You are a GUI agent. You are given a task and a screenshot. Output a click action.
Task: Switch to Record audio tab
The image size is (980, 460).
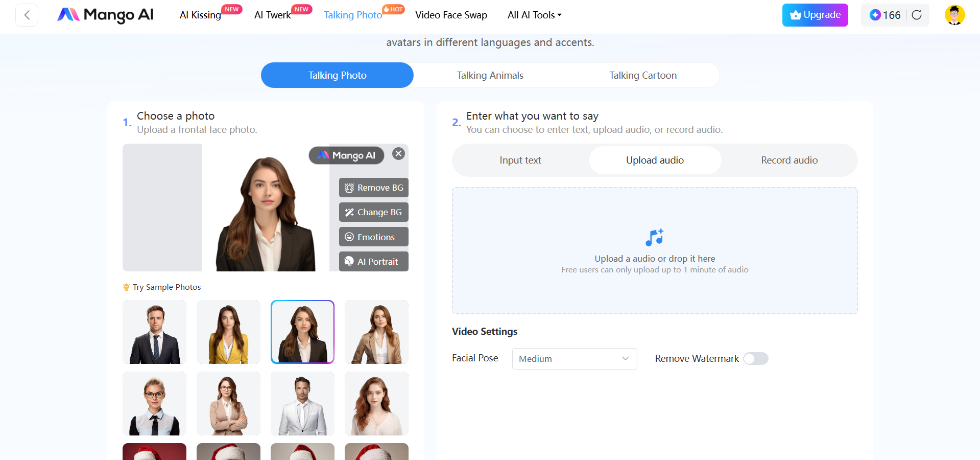pyautogui.click(x=790, y=160)
